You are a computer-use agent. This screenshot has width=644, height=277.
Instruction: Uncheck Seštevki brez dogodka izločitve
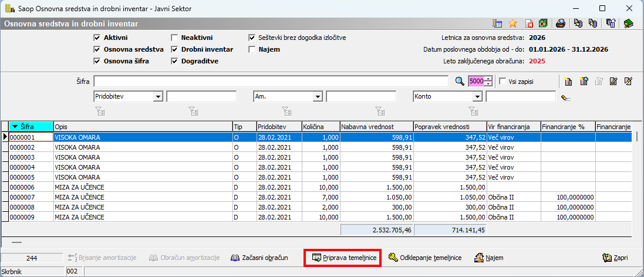tap(252, 38)
